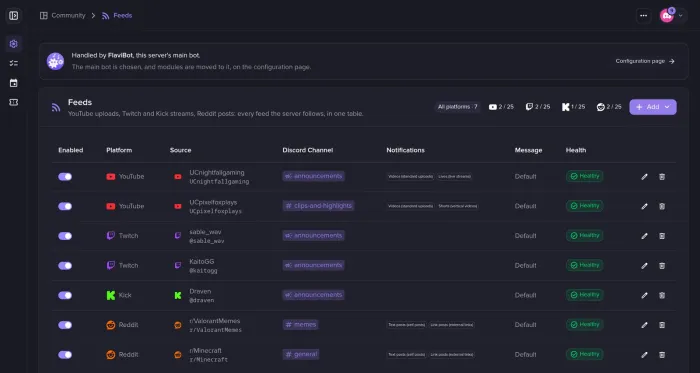Viewport: 700px width, 373px height.
Task: Click Link posts chip in r/Minecraft row
Action: click(452, 355)
